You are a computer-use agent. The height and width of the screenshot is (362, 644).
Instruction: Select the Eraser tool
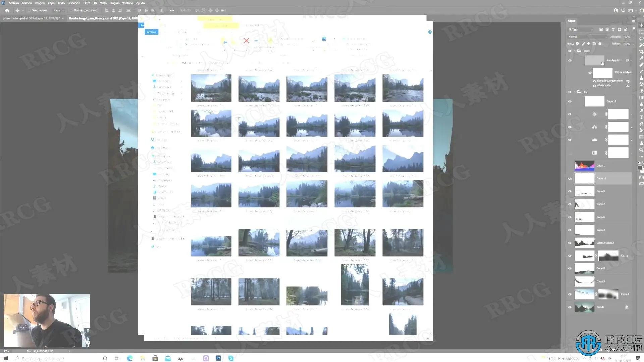[641, 91]
